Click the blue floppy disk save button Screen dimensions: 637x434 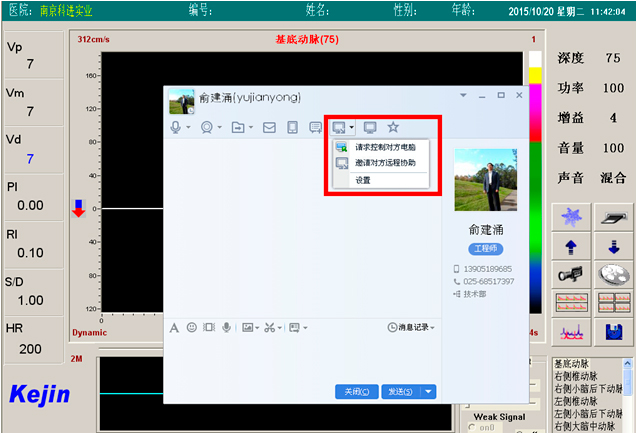[614, 332]
